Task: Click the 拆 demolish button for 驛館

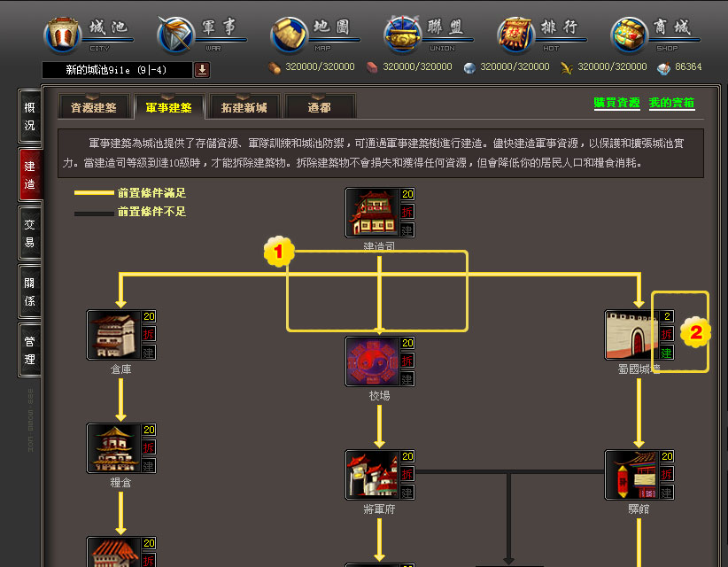Action: [666, 474]
